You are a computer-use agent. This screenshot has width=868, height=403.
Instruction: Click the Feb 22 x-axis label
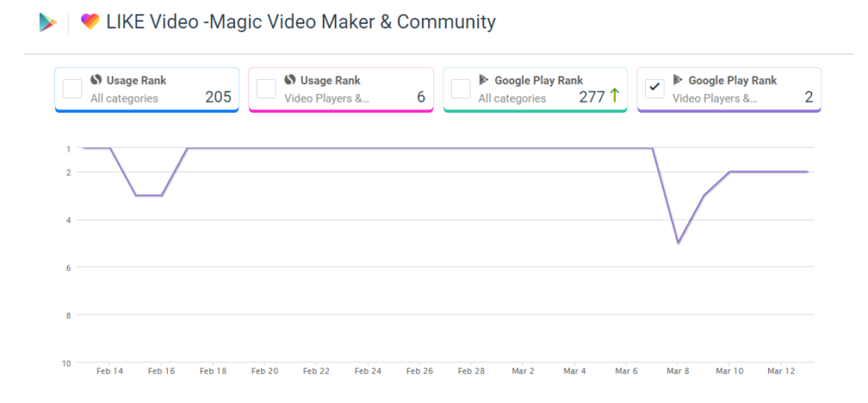click(316, 372)
